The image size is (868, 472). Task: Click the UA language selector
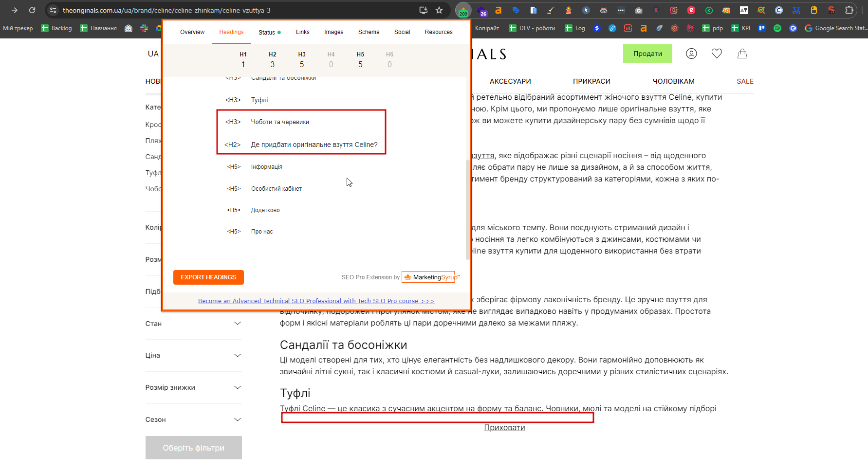(153, 54)
